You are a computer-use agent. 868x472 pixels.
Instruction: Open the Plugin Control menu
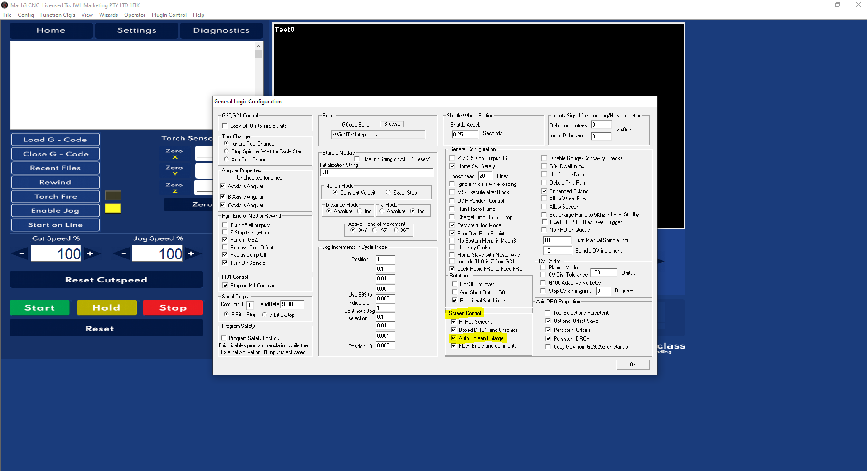(x=169, y=15)
